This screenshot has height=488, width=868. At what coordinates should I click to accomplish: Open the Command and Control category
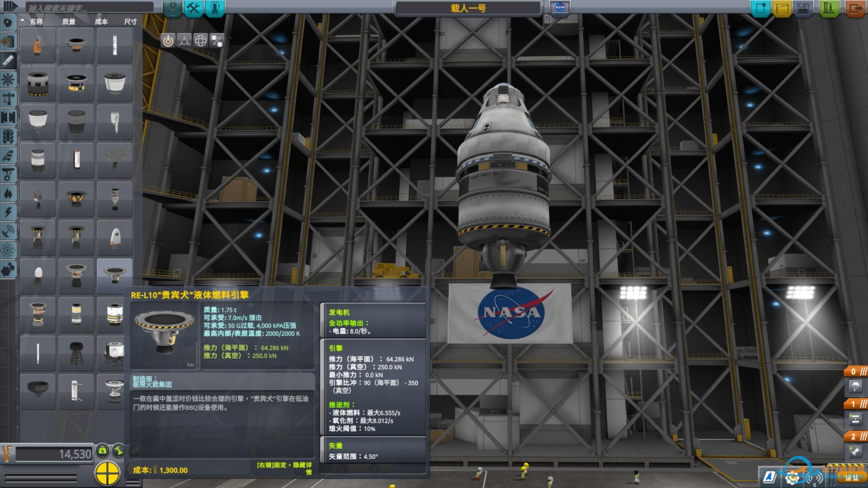pyautogui.click(x=8, y=80)
